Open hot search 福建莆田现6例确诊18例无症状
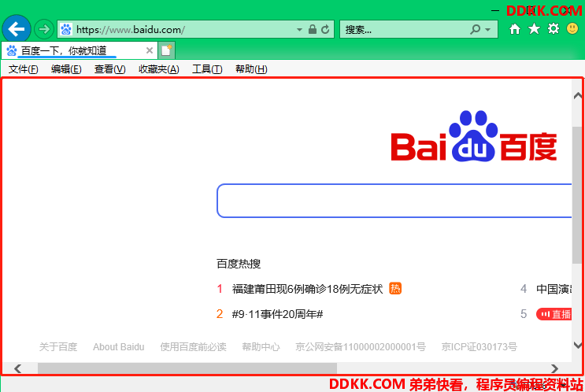The image size is (585, 392). (x=307, y=289)
